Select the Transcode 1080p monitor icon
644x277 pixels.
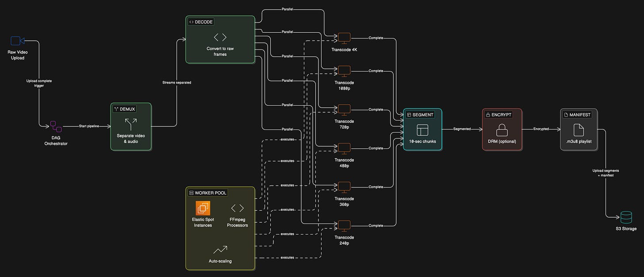(344, 71)
